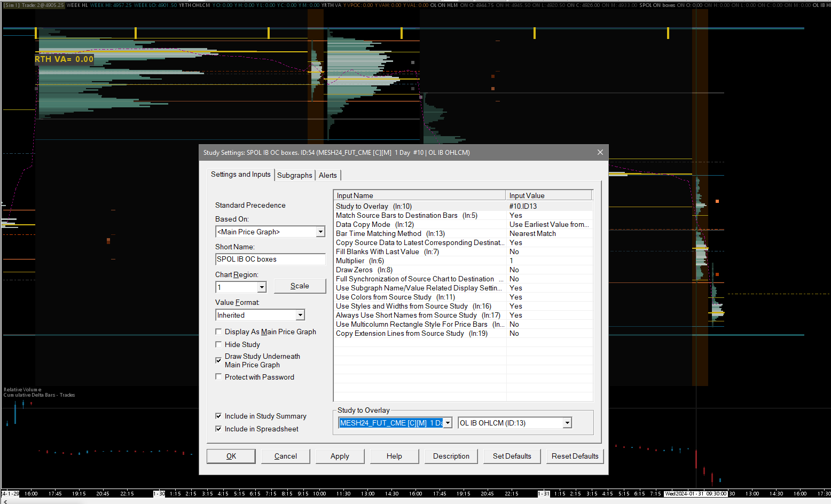831x504 pixels.
Task: Select Copy Source Data to Latest Corresponding row
Action: coord(463,242)
